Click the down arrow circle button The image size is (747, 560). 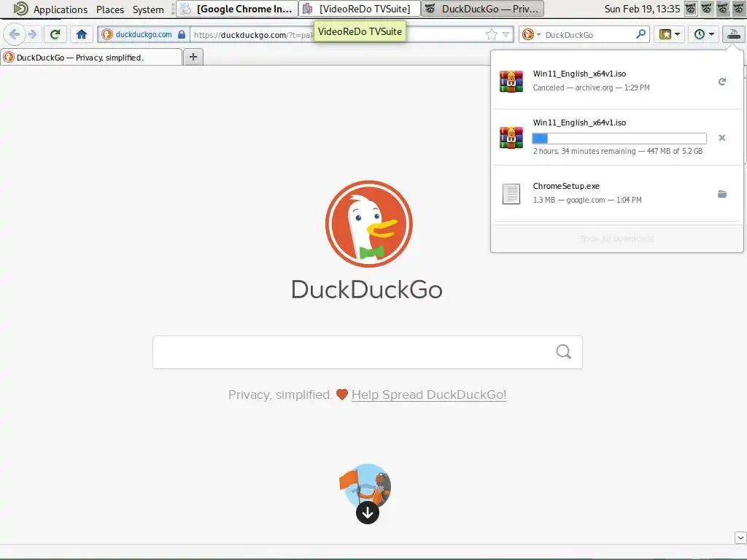pos(368,513)
